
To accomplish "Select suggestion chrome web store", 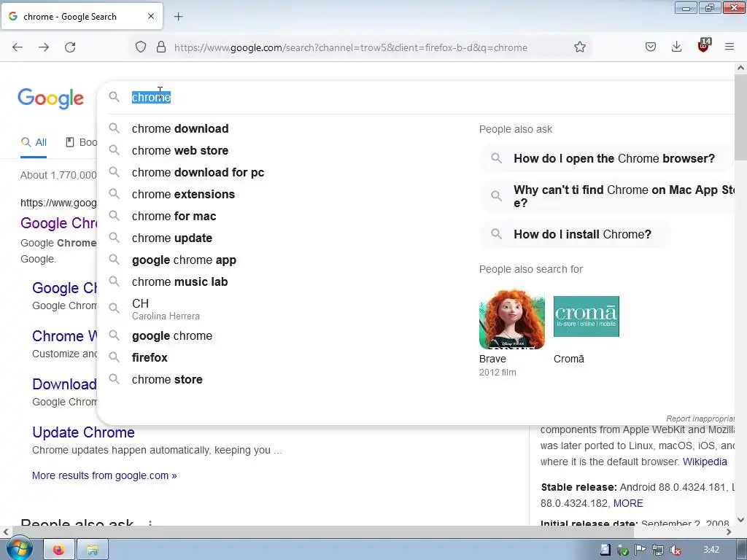I will (180, 150).
